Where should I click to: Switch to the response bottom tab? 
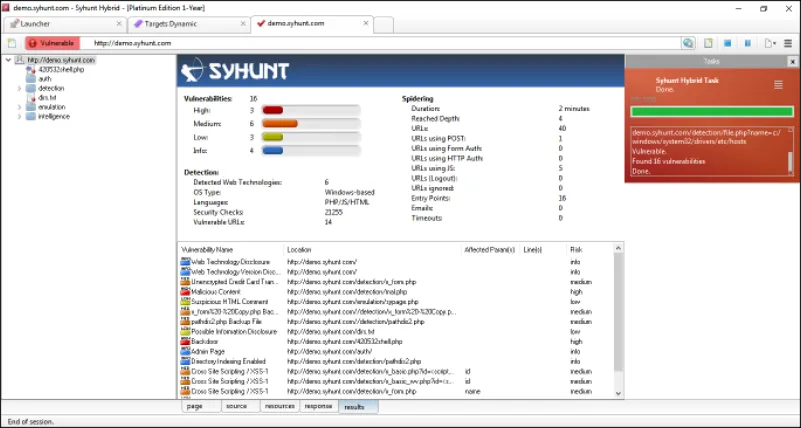pyautogui.click(x=319, y=407)
